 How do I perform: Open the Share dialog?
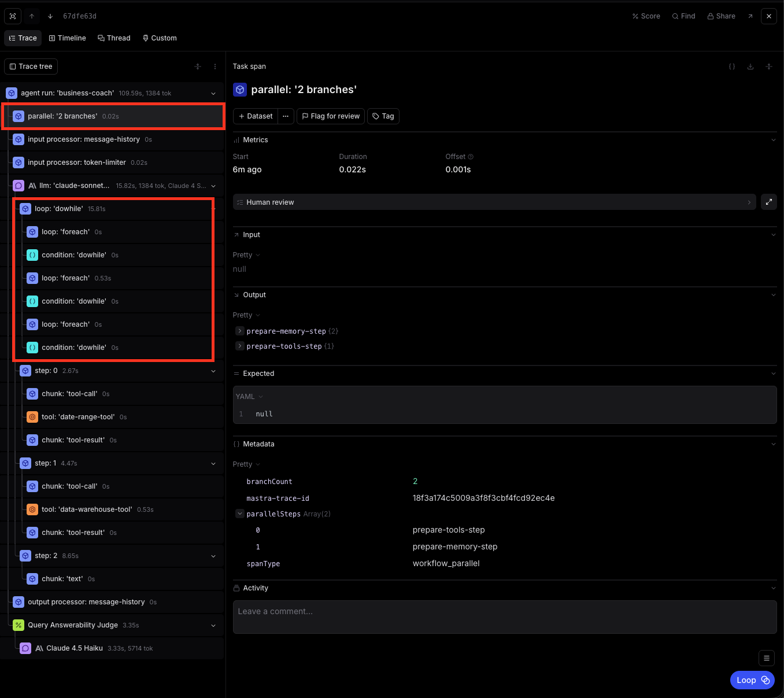(x=721, y=16)
